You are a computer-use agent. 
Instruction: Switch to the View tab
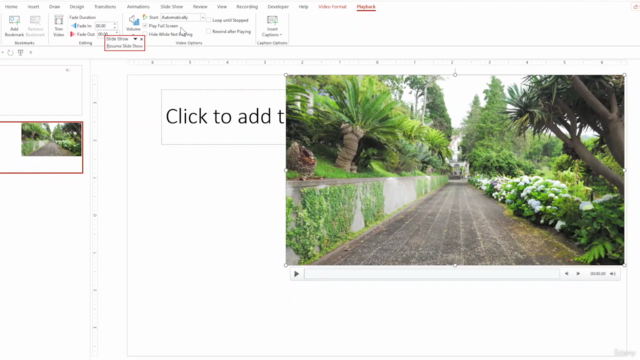point(222,7)
